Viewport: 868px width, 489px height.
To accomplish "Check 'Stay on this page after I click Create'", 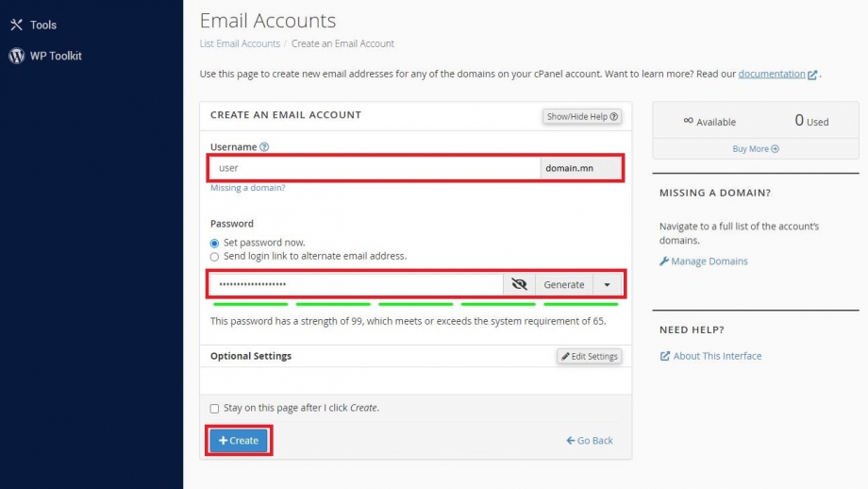I will tap(214, 409).
